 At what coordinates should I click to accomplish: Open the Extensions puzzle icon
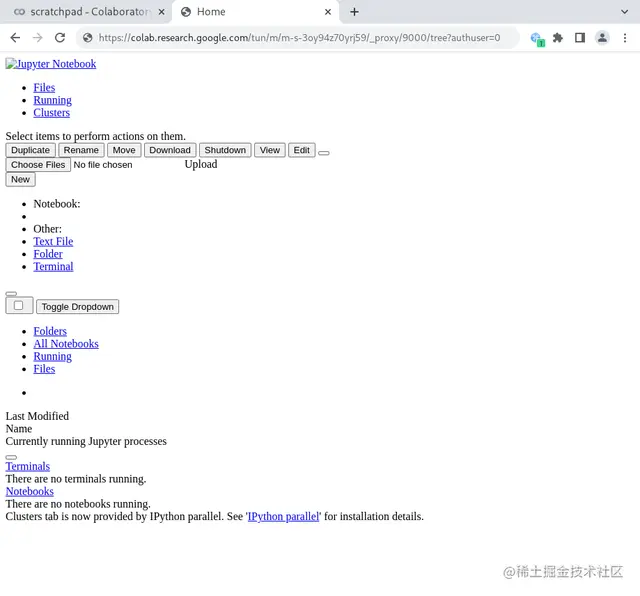click(x=558, y=38)
